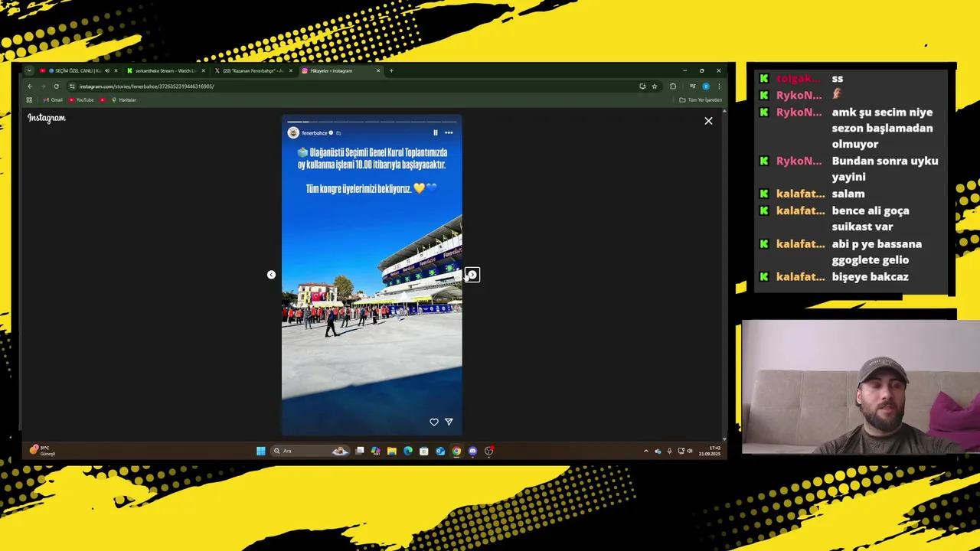The image size is (980, 551).
Task: Open the YouTube bookmark
Action: 81,100
